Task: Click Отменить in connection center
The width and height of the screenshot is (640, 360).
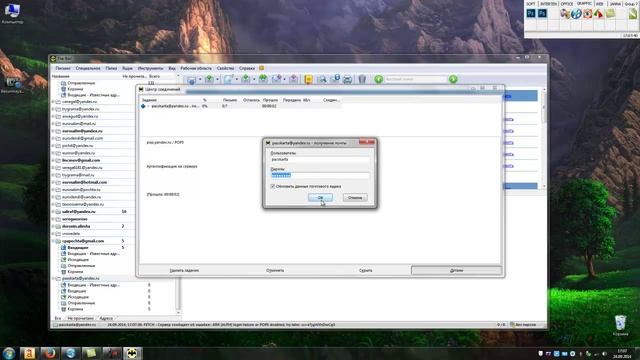Action: pos(275,270)
